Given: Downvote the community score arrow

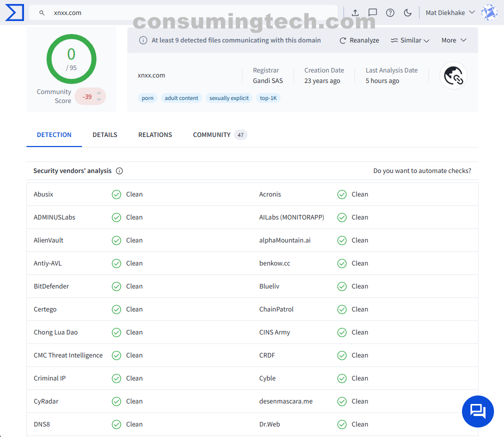Looking at the screenshot, I should click(99, 100).
